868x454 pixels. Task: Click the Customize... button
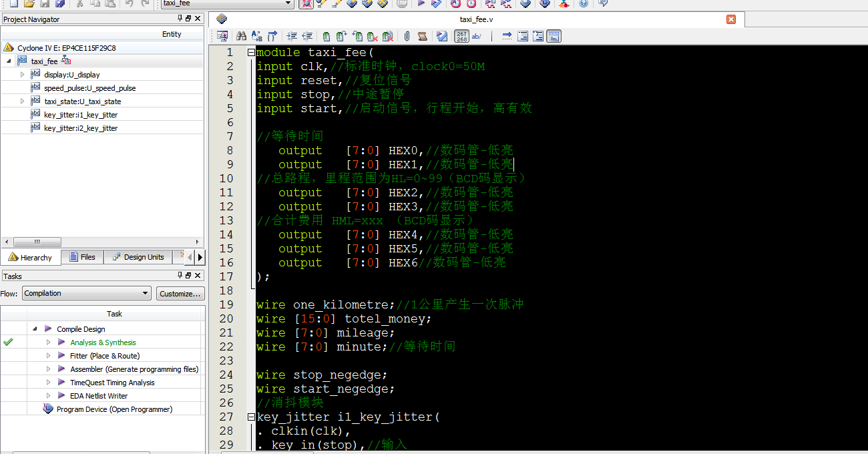179,293
